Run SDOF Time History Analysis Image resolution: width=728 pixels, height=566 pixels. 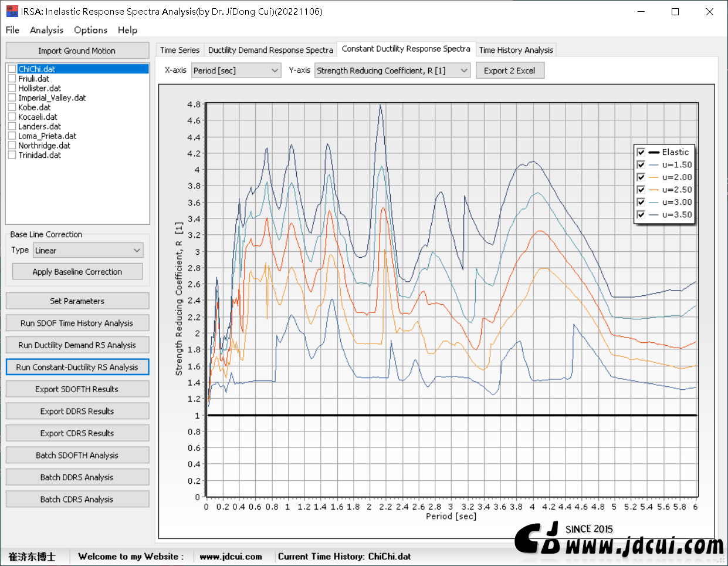click(77, 323)
